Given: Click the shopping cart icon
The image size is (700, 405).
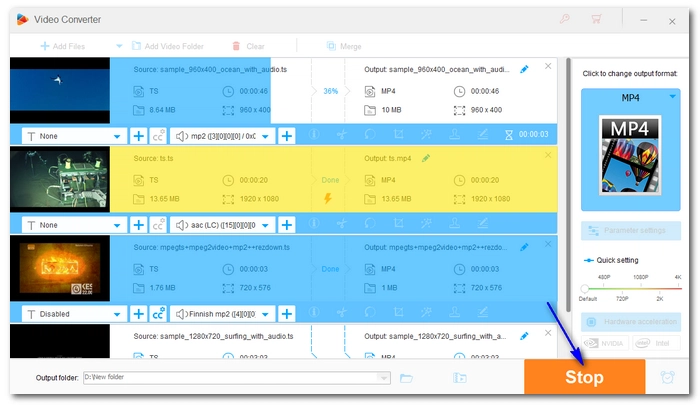Looking at the screenshot, I should click(596, 19).
